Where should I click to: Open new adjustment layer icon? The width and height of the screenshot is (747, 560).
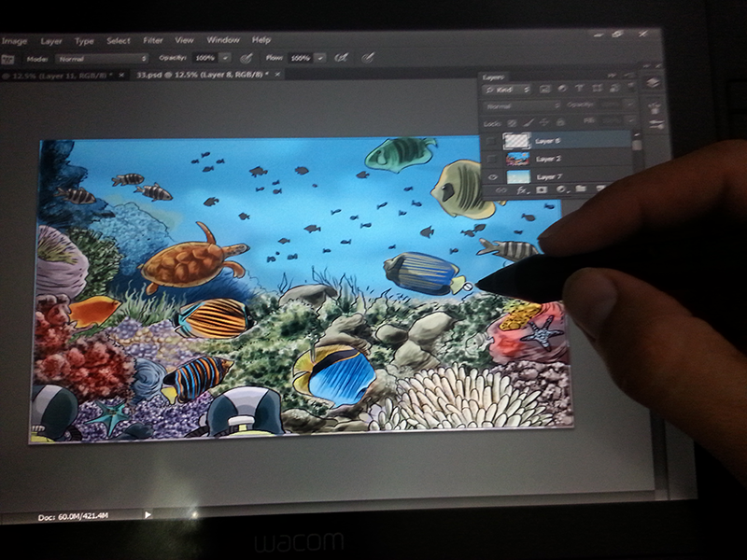(561, 189)
